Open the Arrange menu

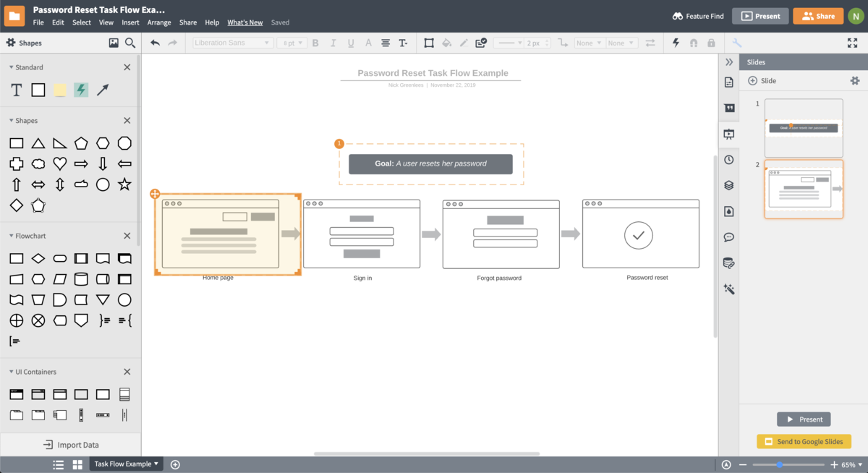tap(159, 22)
